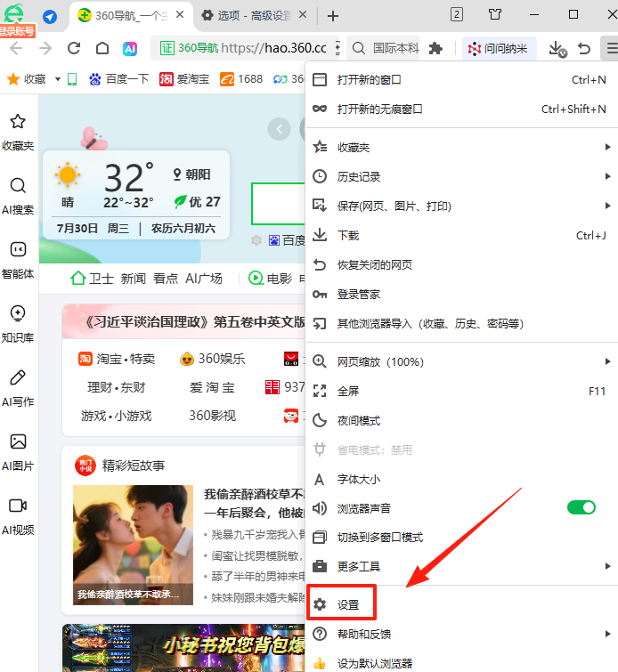Go to the home page icon
The height and width of the screenshot is (672, 618).
(102, 48)
